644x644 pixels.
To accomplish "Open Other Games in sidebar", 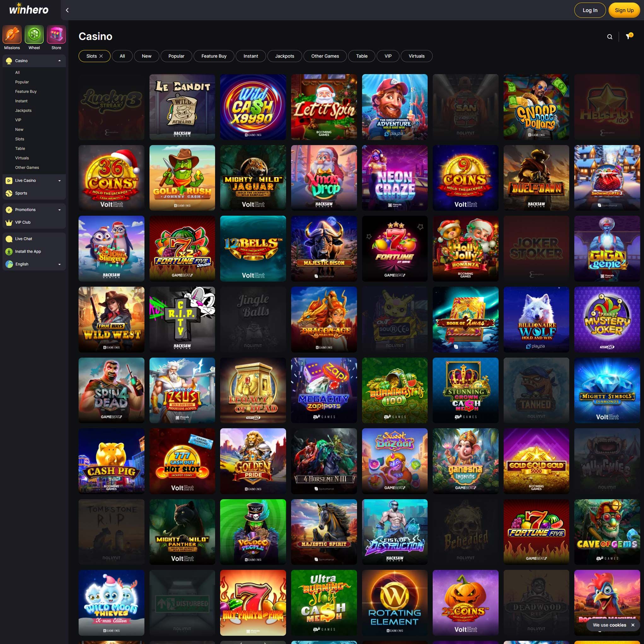I will (27, 167).
